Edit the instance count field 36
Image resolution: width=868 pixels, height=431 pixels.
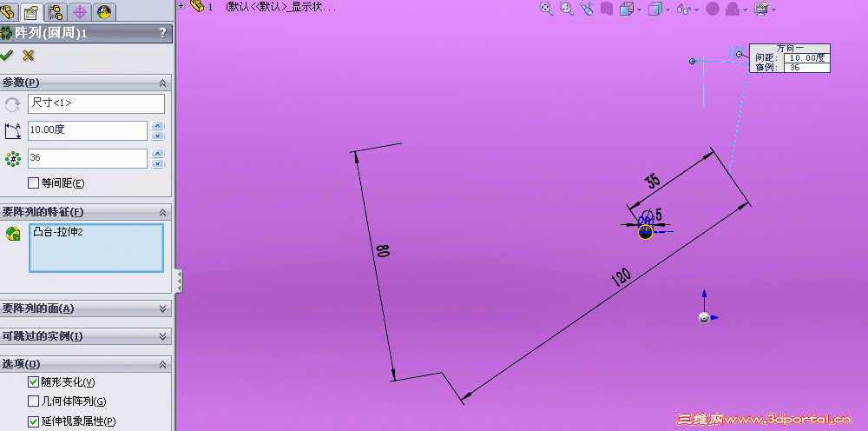tap(88, 158)
